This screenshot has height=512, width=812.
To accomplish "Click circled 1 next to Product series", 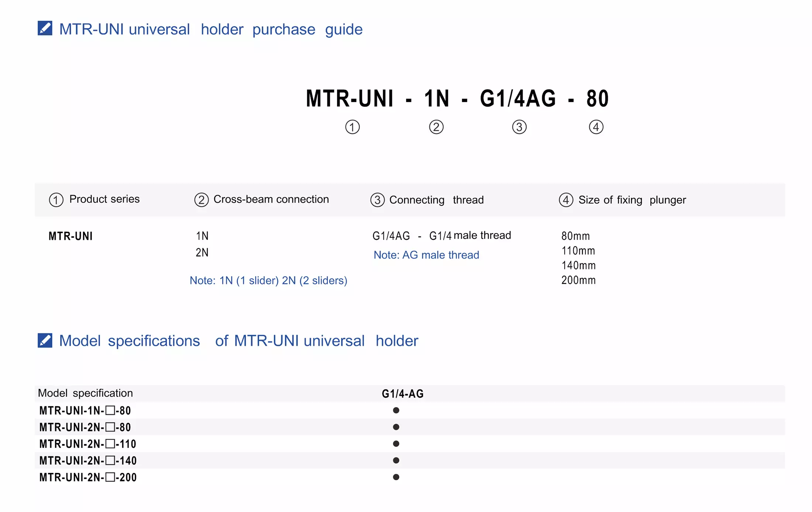I will coord(56,200).
